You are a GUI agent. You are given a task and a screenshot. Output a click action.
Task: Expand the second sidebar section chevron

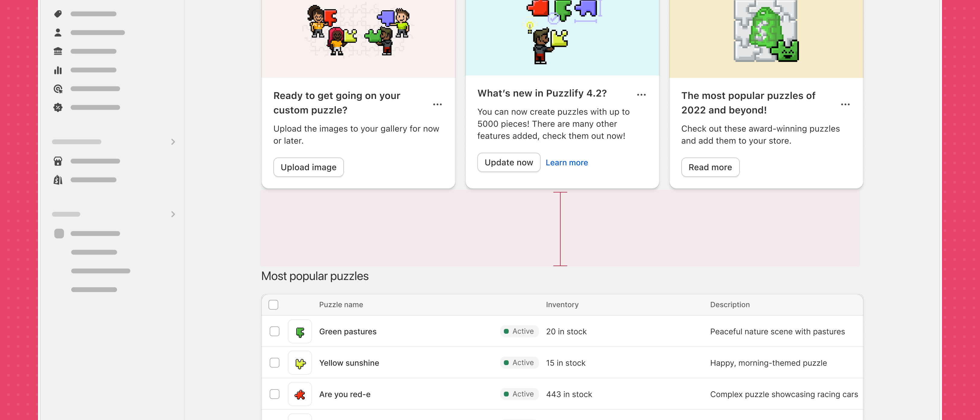[173, 214]
